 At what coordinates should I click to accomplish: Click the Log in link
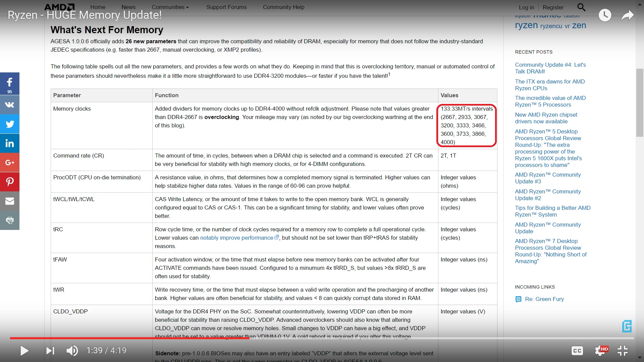pos(526,7)
